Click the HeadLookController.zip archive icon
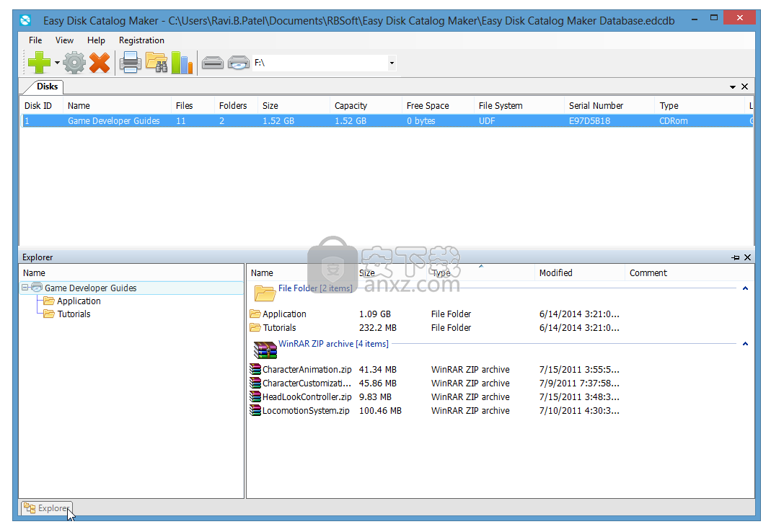771x532 pixels. click(255, 396)
